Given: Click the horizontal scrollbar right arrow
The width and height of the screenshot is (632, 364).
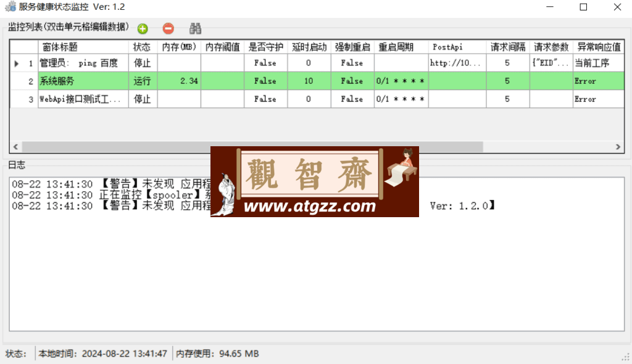Looking at the screenshot, I should click(618, 147).
